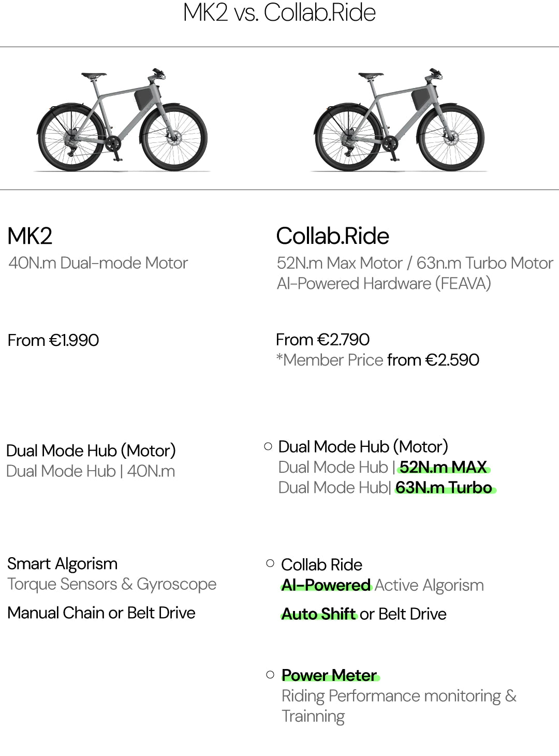Select the Dual Mode Hub circle bullet
The image size is (559, 756).
point(268,446)
